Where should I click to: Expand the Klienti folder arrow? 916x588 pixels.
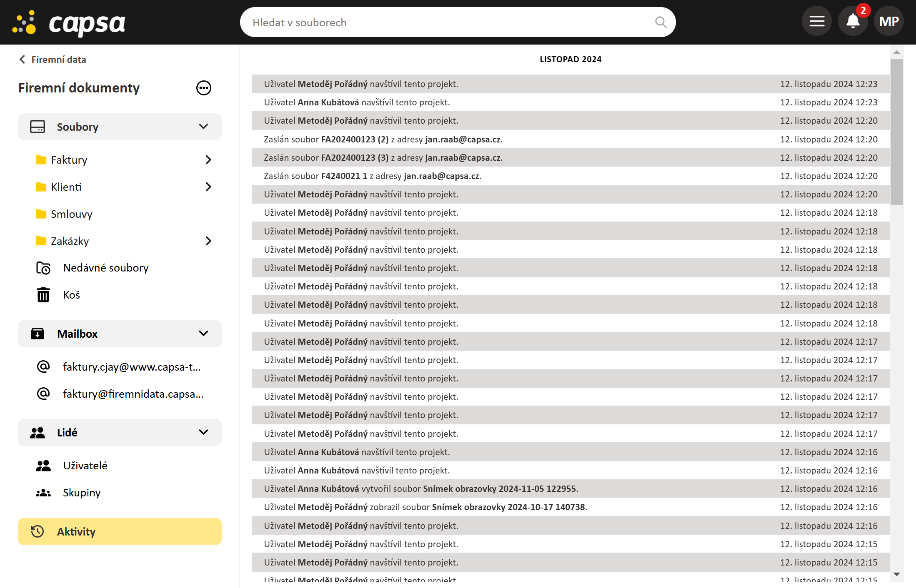[x=208, y=187]
